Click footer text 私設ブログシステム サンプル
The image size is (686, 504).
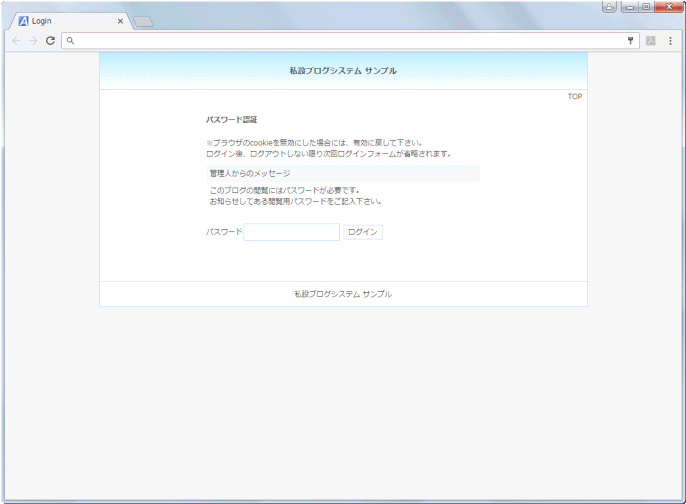tap(343, 294)
